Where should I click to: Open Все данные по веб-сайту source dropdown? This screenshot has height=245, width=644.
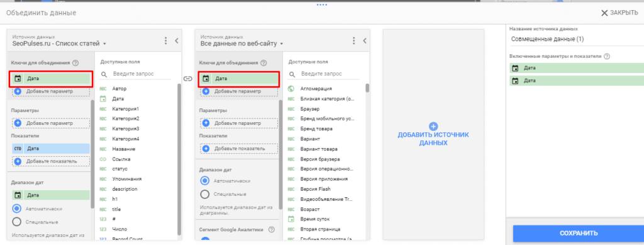coord(241,43)
